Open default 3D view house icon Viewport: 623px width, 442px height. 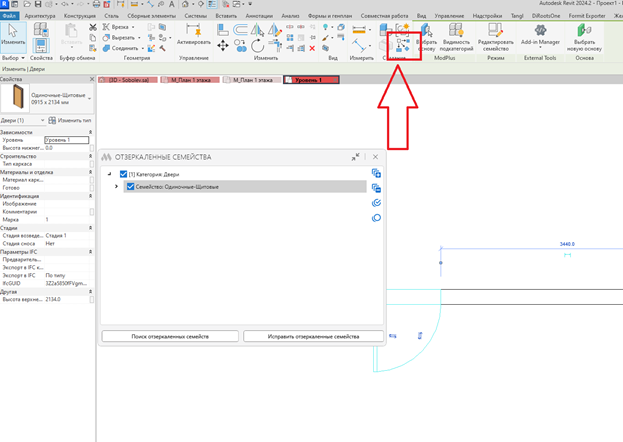coord(186,4)
